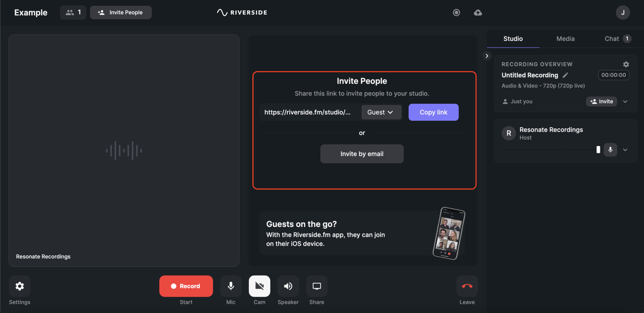Open the Guest link type dropdown
The image size is (644, 313).
click(381, 112)
